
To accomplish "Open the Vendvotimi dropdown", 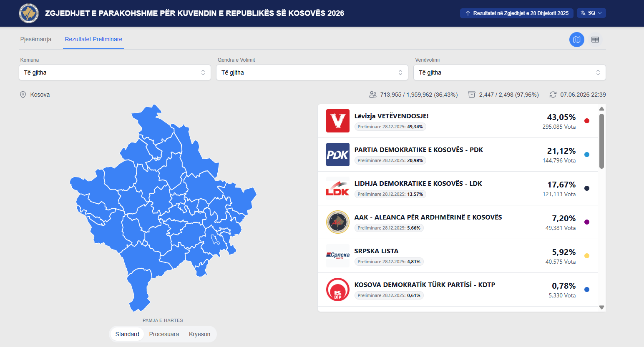I will point(510,72).
